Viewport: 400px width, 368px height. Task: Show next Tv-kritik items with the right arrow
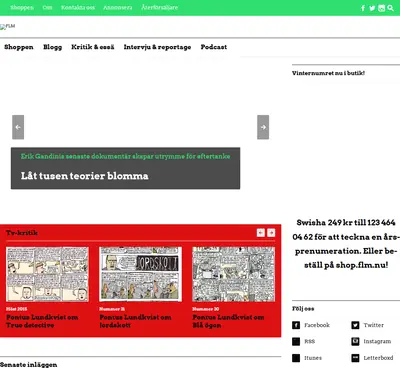tap(271, 233)
